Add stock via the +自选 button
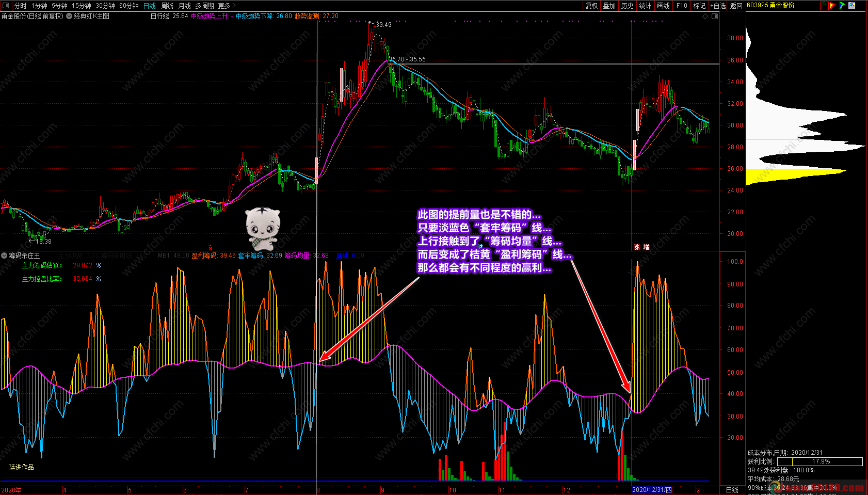This screenshot has width=868, height=495. [718, 6]
